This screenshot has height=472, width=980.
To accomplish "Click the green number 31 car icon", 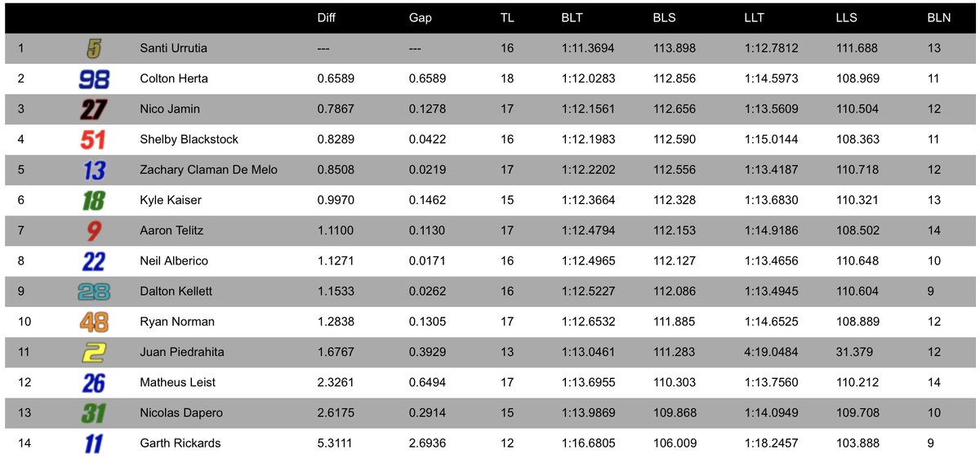I will 93,413.
